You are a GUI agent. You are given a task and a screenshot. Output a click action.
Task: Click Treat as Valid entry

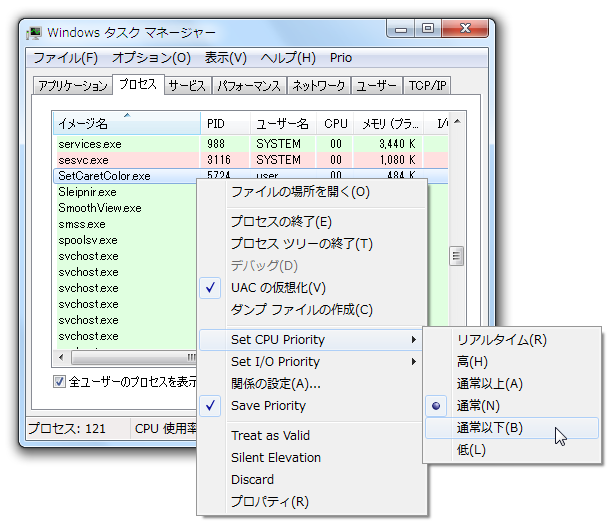pyautogui.click(x=312, y=436)
